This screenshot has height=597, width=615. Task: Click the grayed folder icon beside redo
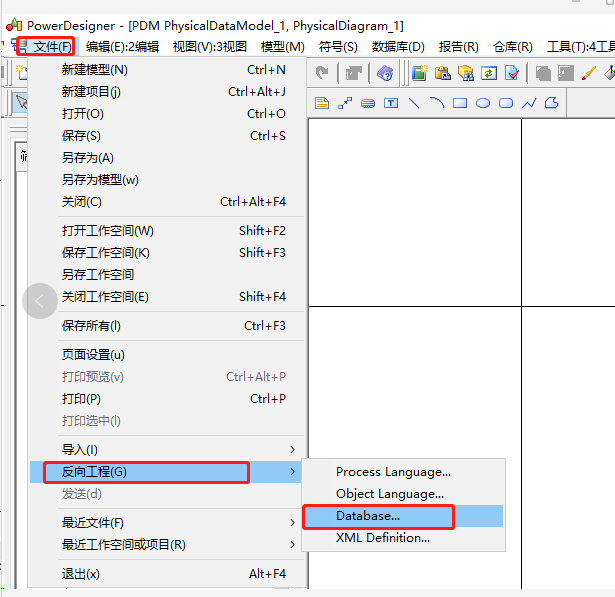[x=353, y=73]
